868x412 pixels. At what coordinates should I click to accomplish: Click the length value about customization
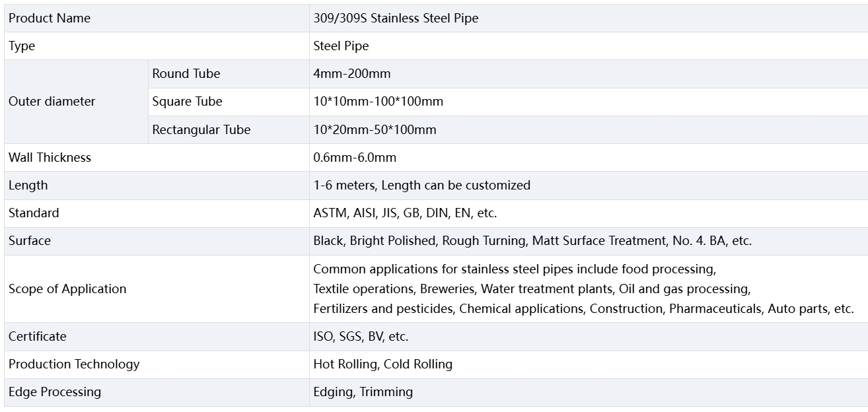[x=421, y=186]
